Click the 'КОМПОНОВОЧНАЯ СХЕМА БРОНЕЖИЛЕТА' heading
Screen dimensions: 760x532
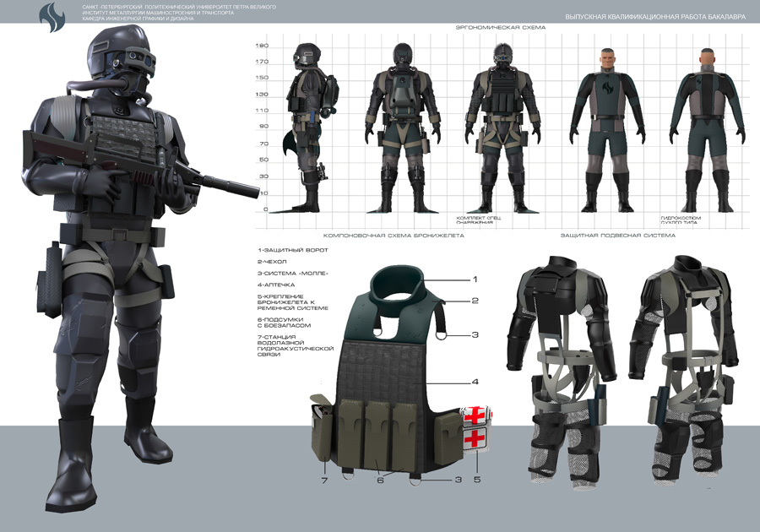point(394,236)
